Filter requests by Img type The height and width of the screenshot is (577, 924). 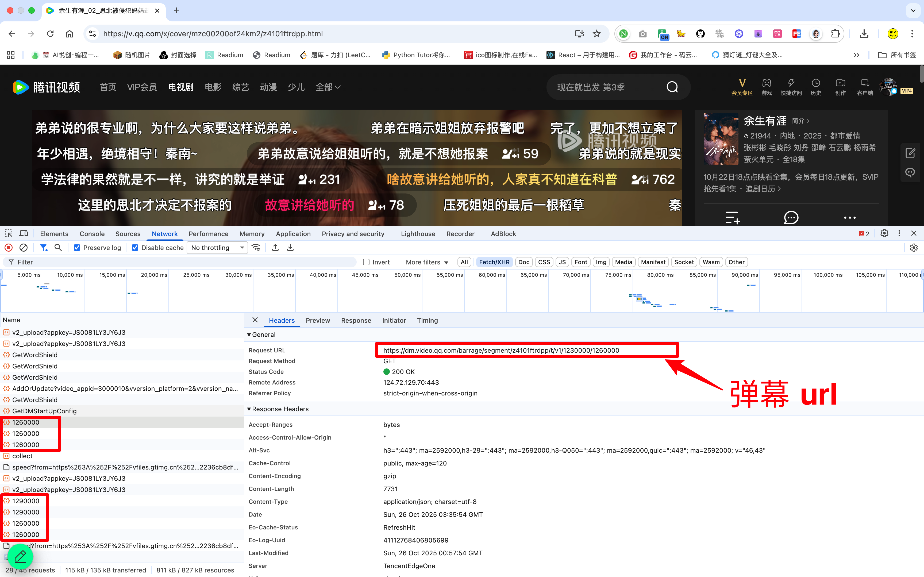click(x=601, y=262)
